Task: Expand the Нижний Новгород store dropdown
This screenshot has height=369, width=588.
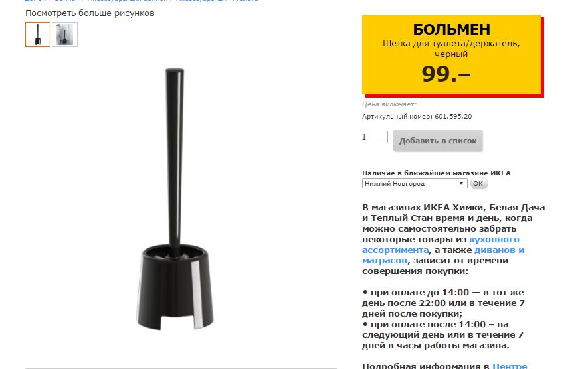Action: coord(415,184)
